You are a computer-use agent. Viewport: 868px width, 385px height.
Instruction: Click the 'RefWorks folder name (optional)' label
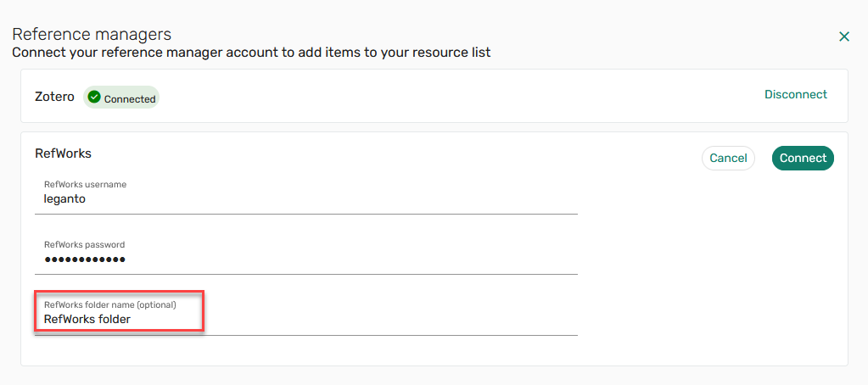tap(109, 304)
